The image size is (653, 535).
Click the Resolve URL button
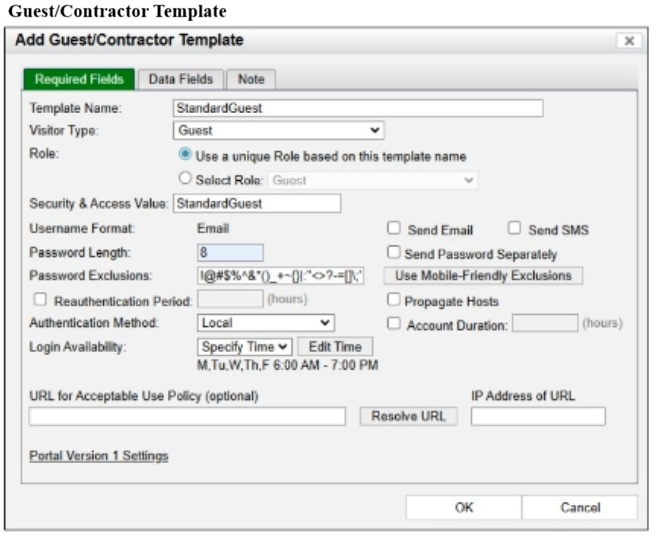coord(408,416)
